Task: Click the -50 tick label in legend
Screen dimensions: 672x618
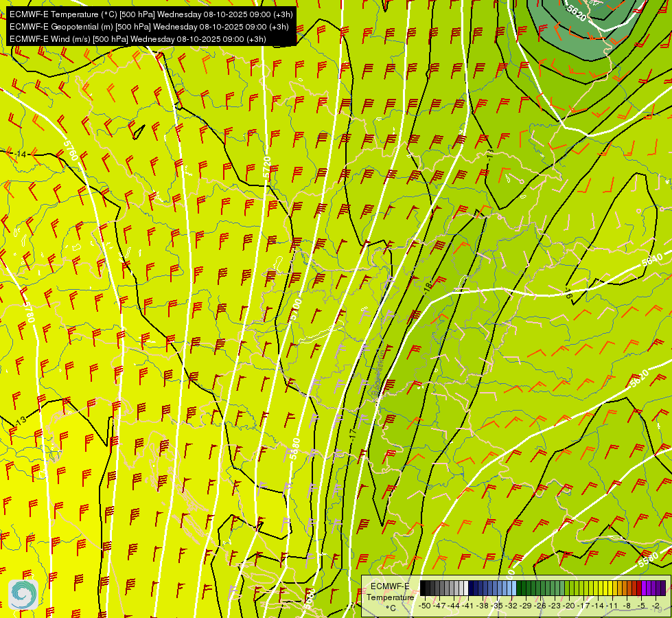Action: click(x=425, y=606)
